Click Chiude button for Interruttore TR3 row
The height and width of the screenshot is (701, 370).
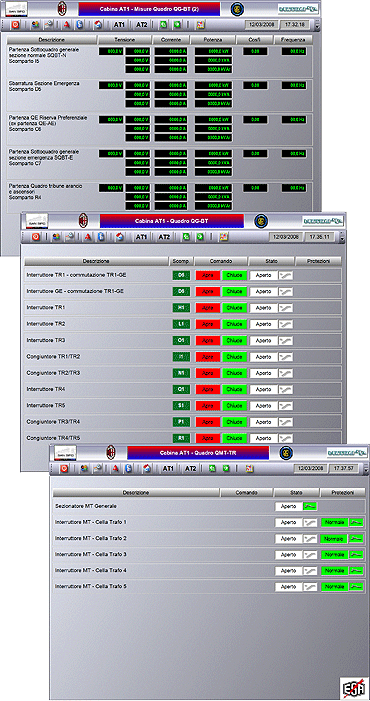click(x=235, y=341)
